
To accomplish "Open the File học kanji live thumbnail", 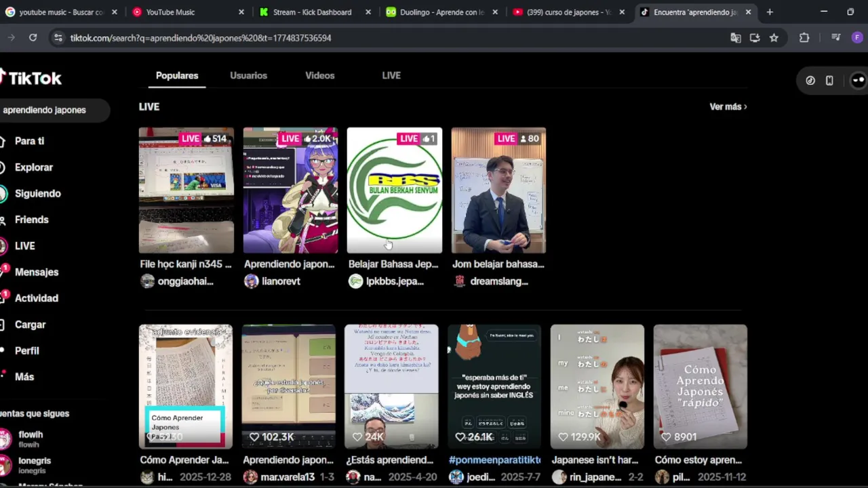I will coord(186,190).
